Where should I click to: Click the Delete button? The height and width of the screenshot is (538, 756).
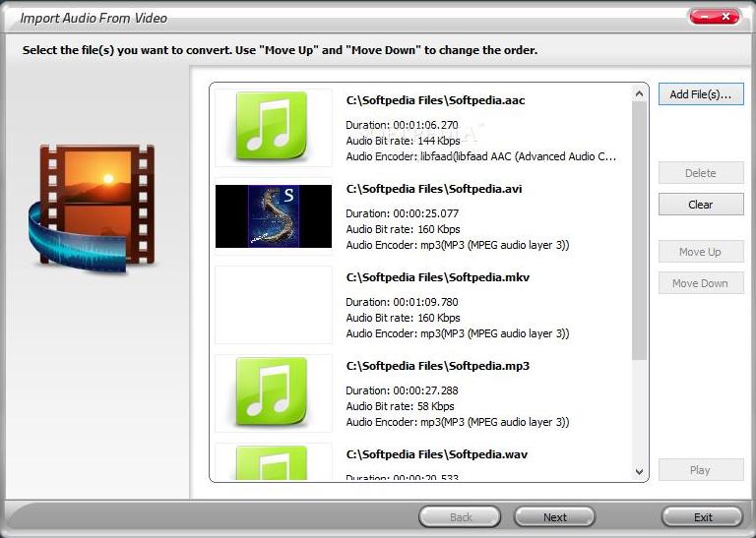click(x=701, y=173)
